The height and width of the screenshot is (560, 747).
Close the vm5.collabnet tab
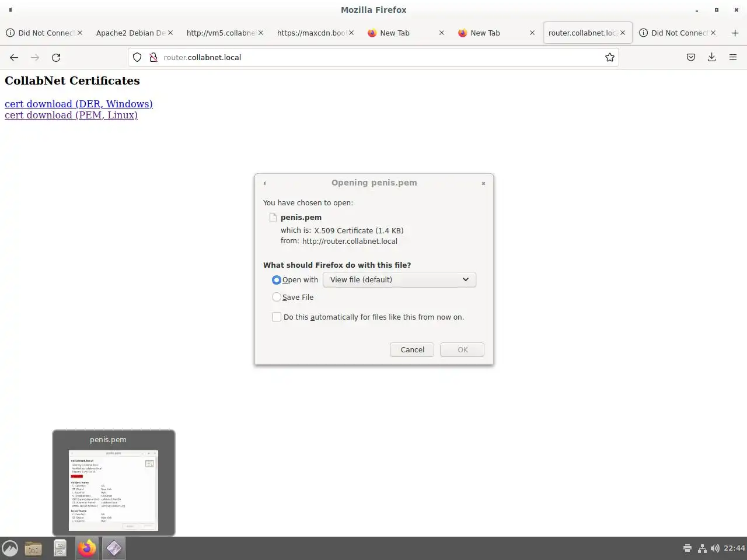[261, 33]
